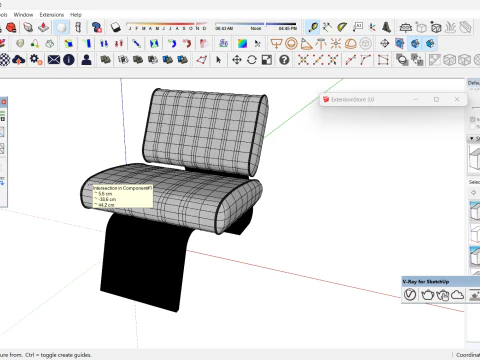Click the blue diagonal double-arrow icon
This screenshot has width=480, height=360.
tap(136, 43)
